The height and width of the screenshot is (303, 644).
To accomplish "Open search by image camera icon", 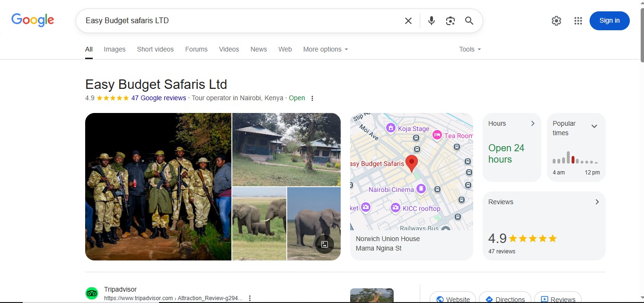I will (450, 21).
